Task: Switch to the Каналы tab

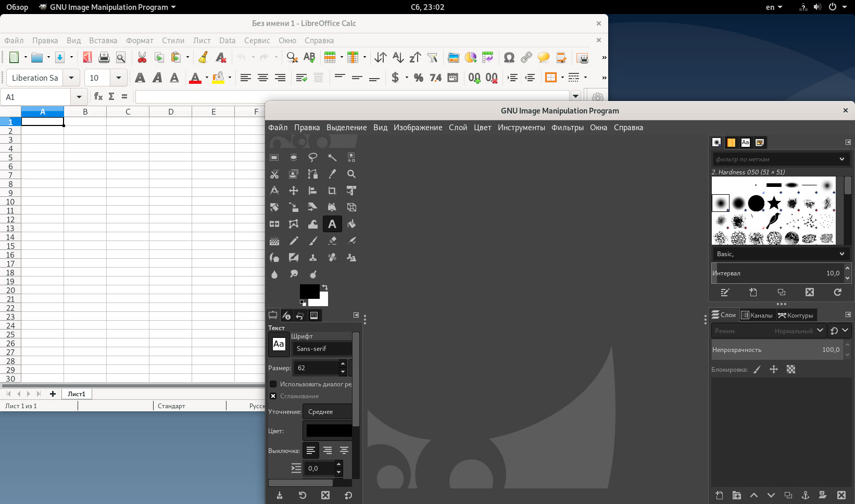Action: pos(757,315)
